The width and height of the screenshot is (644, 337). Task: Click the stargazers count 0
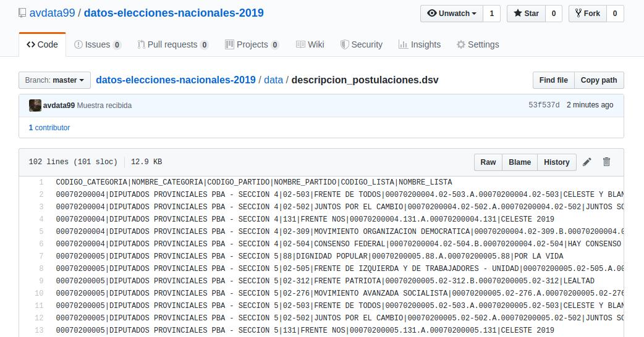pos(554,14)
